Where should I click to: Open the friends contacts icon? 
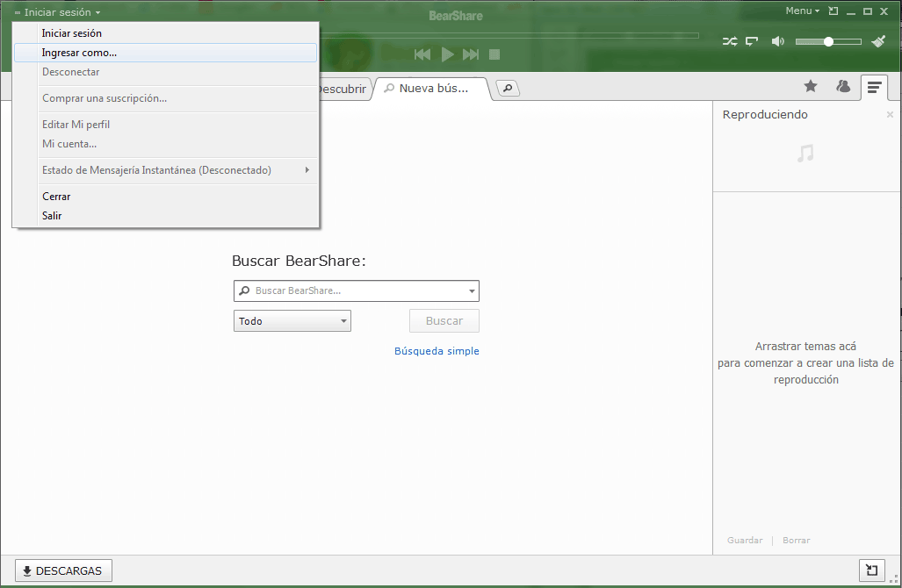(843, 86)
